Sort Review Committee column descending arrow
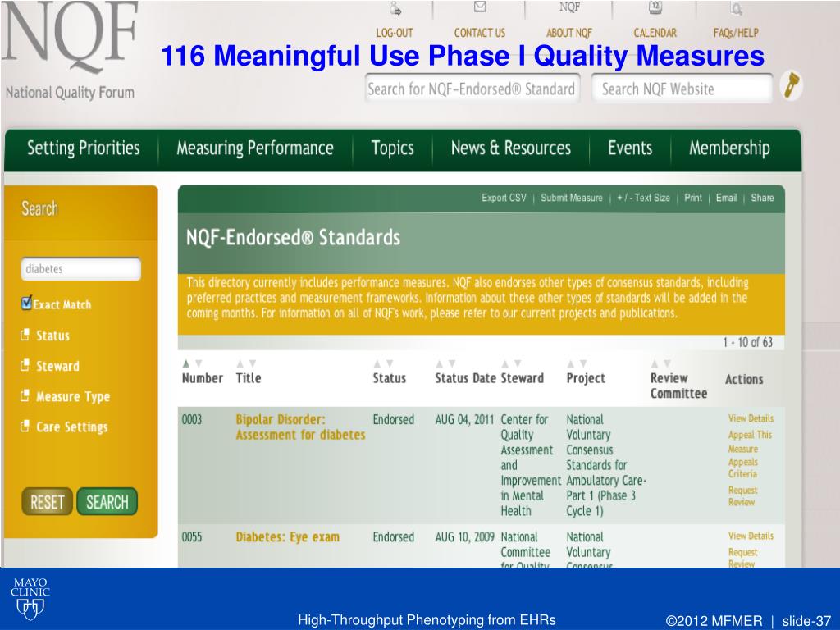840x630 pixels. (667, 363)
